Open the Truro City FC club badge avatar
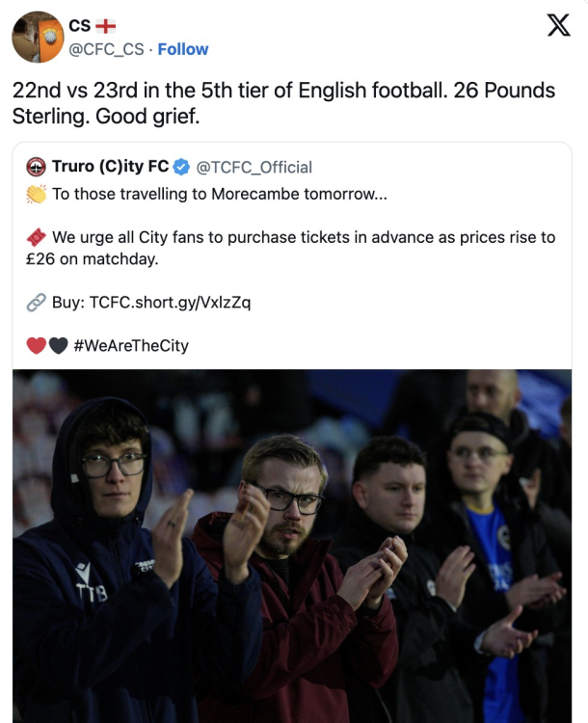The height and width of the screenshot is (723, 588). [36, 167]
